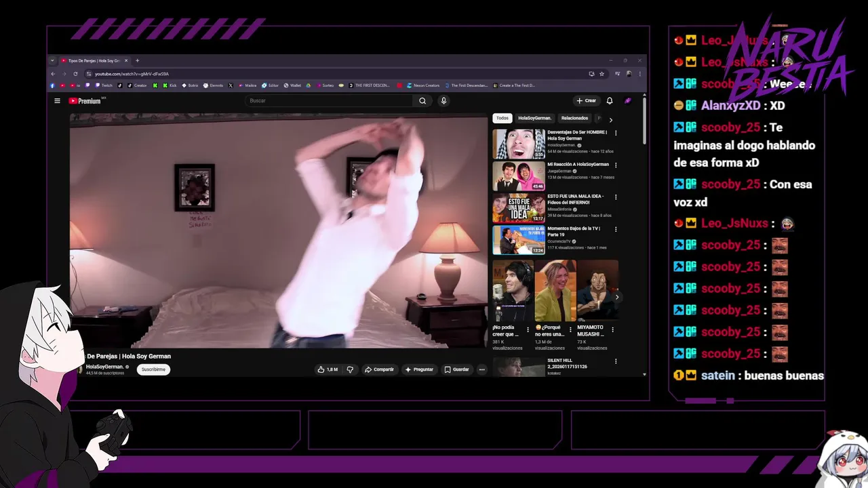
Task: Open ESTO FUE UNA MALA IDEA thumbnail
Action: [x=519, y=208]
